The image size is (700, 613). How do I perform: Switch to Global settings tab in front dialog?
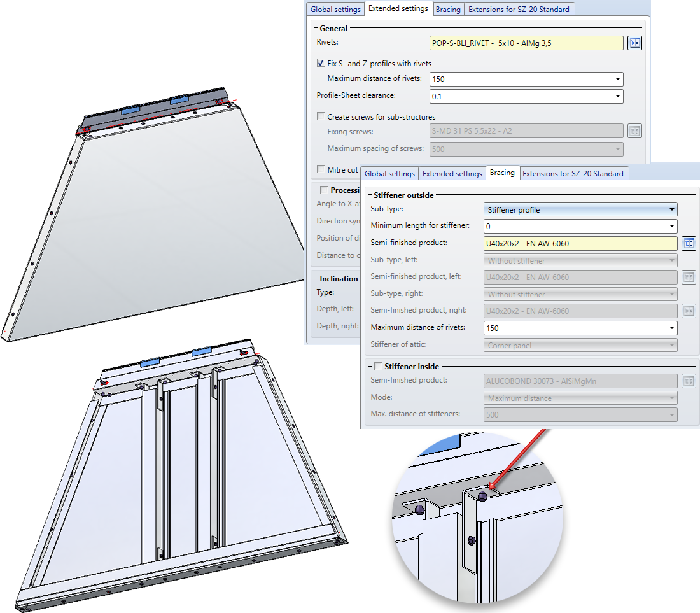[x=389, y=174]
